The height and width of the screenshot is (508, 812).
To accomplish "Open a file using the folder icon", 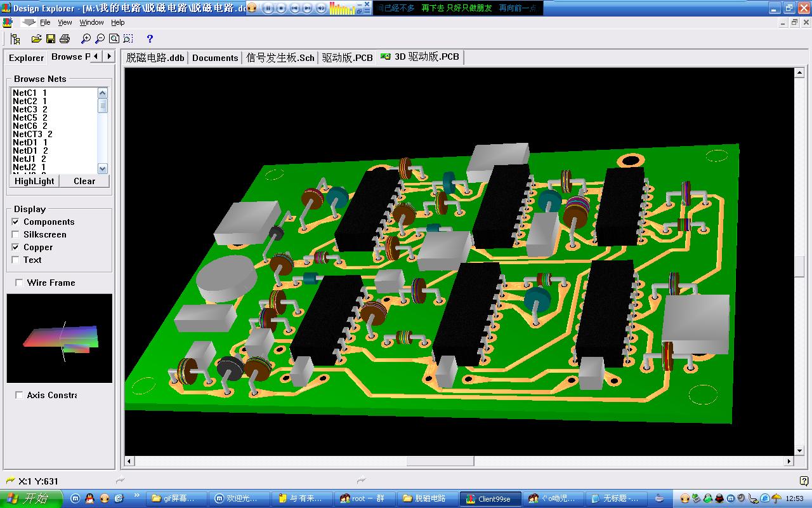I will coord(36,39).
